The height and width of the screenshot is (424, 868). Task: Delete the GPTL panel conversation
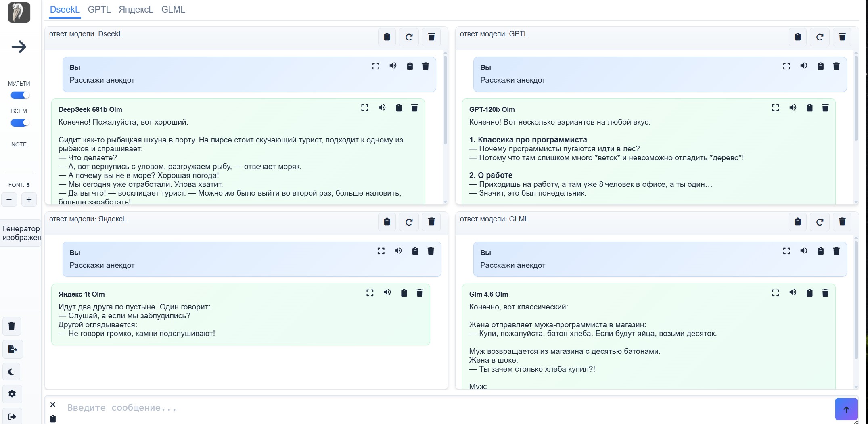coord(842,37)
